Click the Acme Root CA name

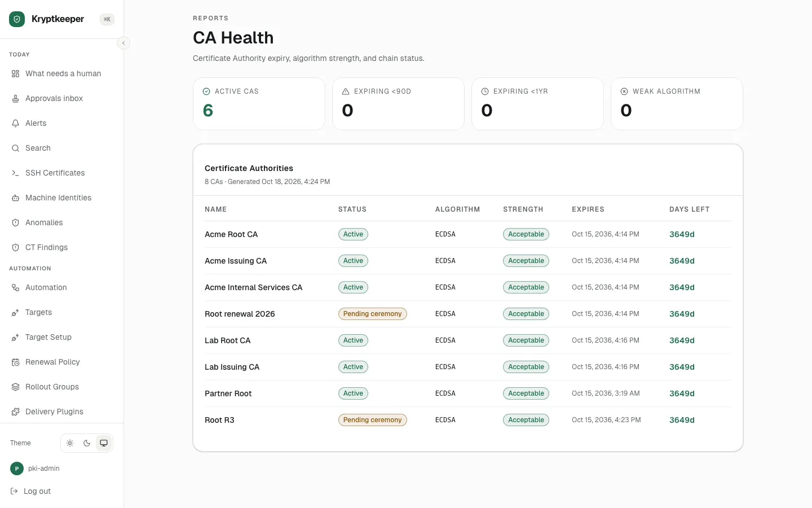[x=231, y=234]
